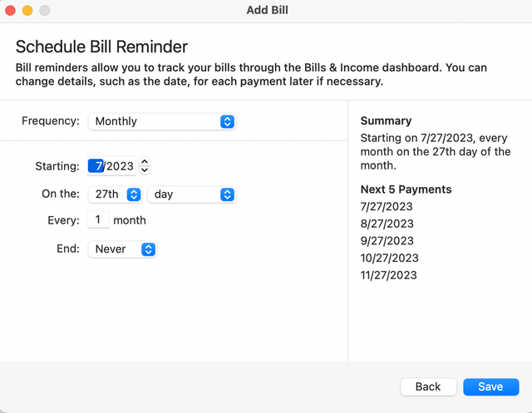The width and height of the screenshot is (532, 413).
Task: Click the Schedule Bill Reminder heading
Action: pos(101,47)
